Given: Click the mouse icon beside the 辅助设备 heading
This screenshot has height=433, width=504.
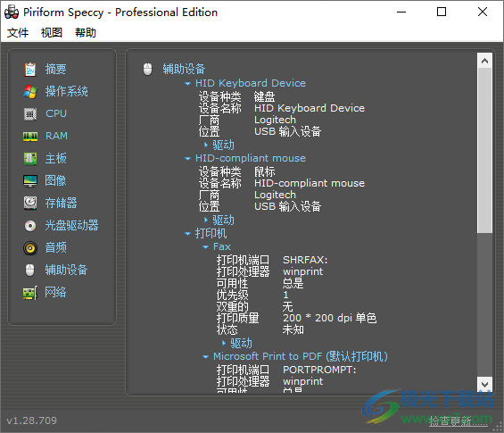Looking at the screenshot, I should point(147,69).
